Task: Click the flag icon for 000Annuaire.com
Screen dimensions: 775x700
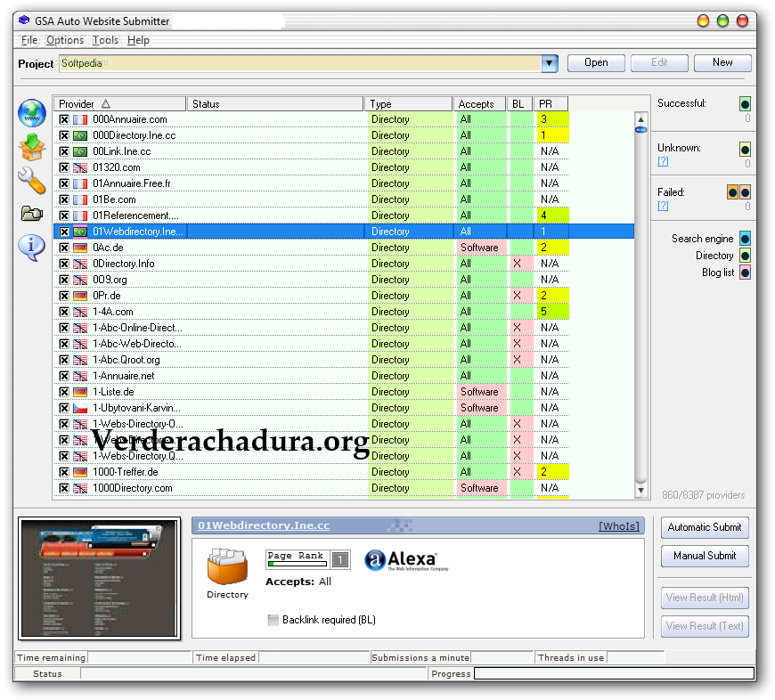Action: 80,119
